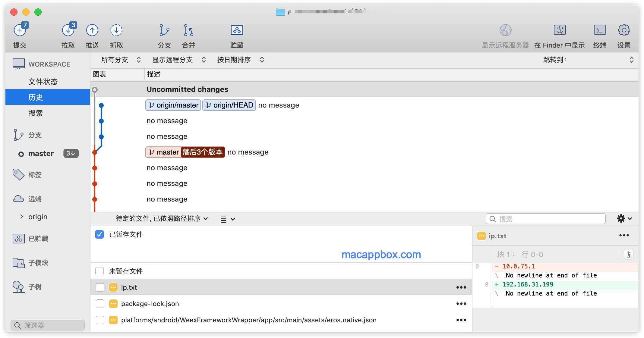The image size is (644, 338).
Task: Click the Merge (合并) toolbar icon
Action: 188,30
